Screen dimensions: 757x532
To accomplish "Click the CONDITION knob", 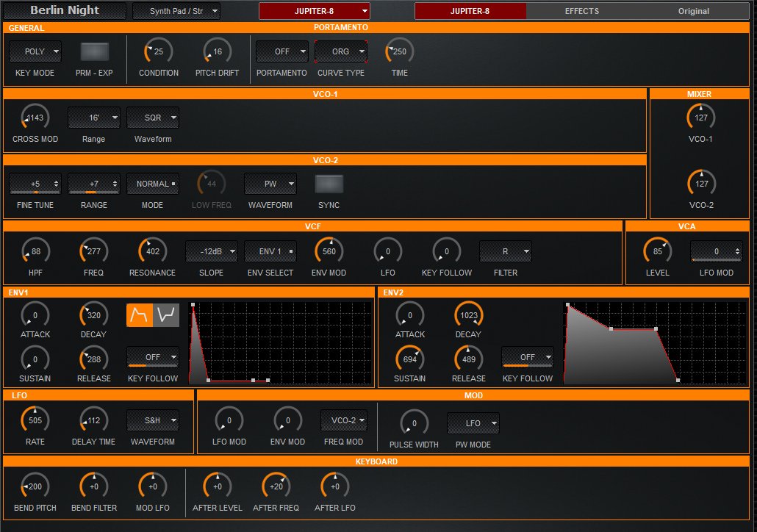I will [x=158, y=51].
